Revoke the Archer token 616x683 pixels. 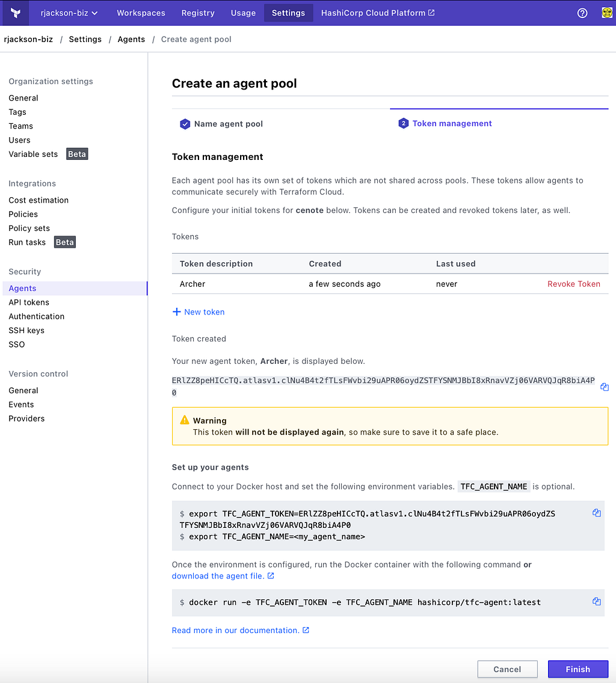pos(574,284)
